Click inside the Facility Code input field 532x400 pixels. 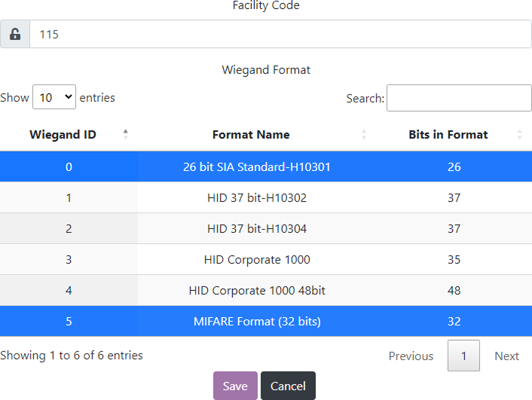click(x=280, y=34)
